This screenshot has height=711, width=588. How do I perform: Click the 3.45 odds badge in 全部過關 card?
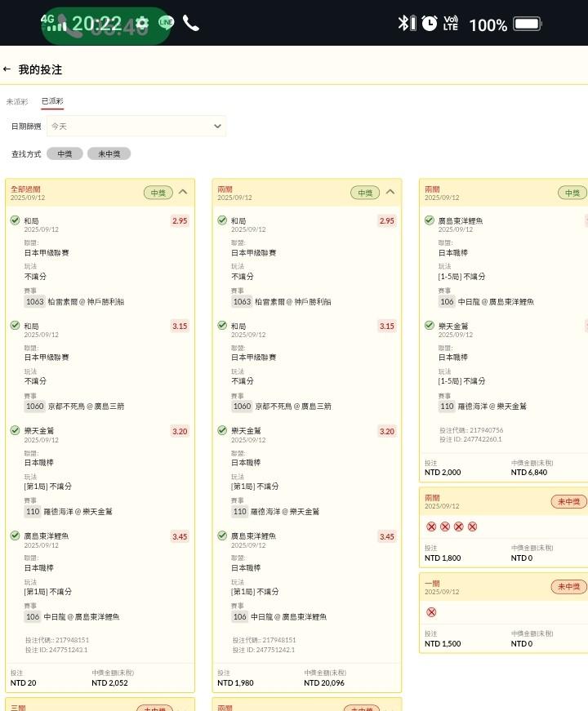point(180,536)
